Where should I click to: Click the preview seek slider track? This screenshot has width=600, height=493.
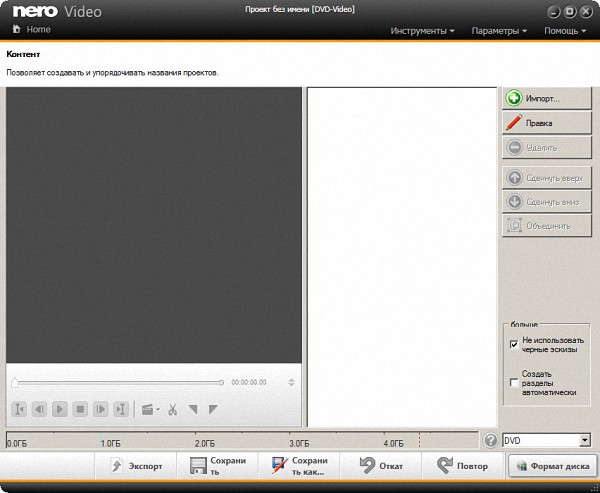[118, 382]
